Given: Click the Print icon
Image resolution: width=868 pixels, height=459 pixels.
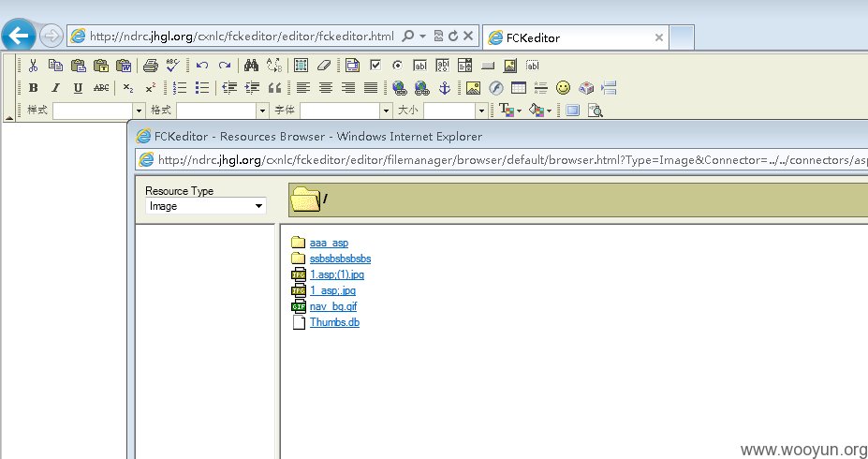Looking at the screenshot, I should click(x=151, y=66).
